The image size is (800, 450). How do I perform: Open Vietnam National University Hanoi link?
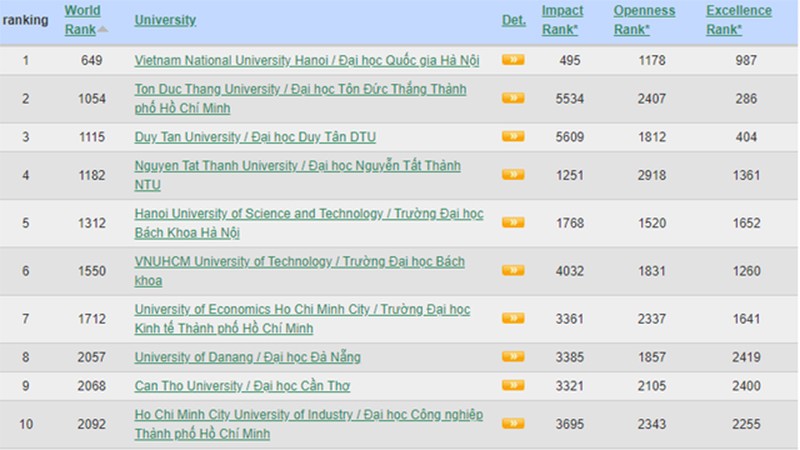(306, 60)
